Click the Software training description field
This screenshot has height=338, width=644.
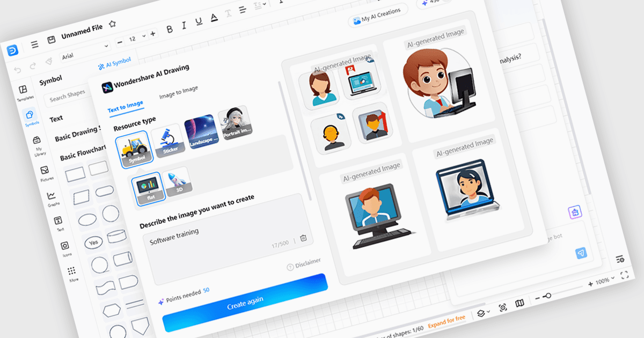(x=228, y=239)
